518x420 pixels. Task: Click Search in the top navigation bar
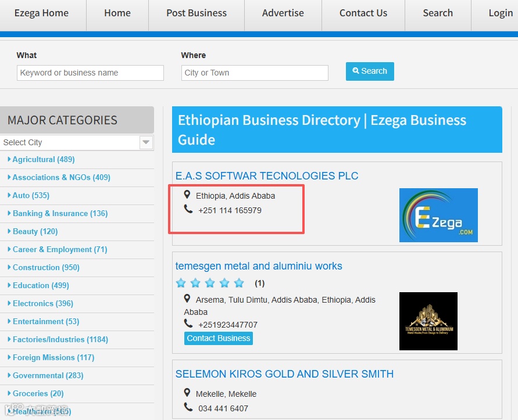pyautogui.click(x=438, y=13)
